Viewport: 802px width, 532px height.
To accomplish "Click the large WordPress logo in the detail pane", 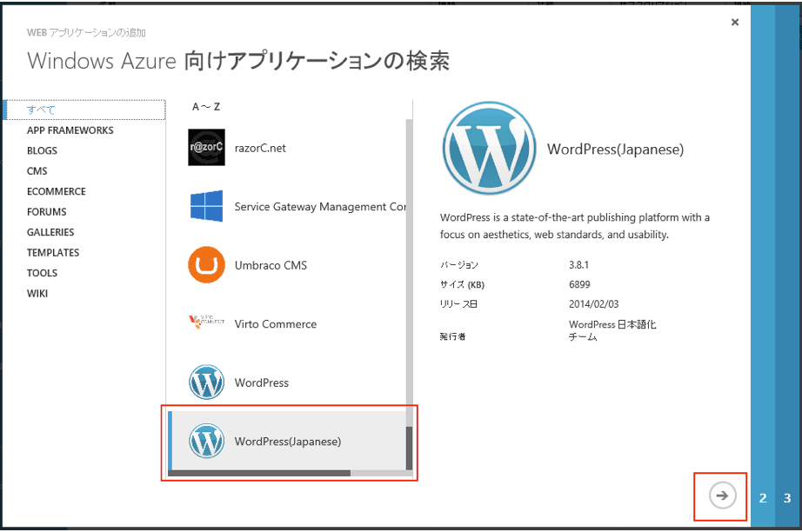I will 490,148.
